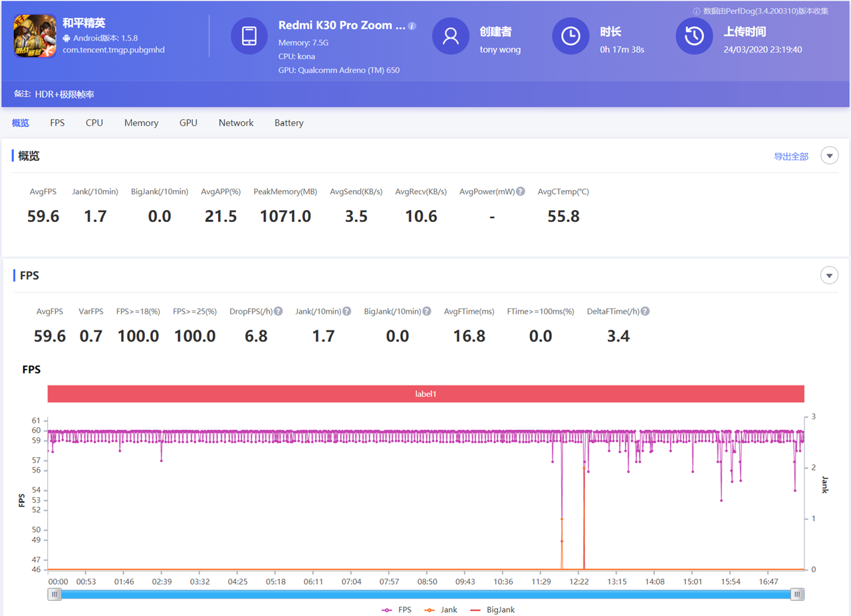Screen dimensions: 851x616
Task: Click the Android version icon
Action: click(x=66, y=38)
